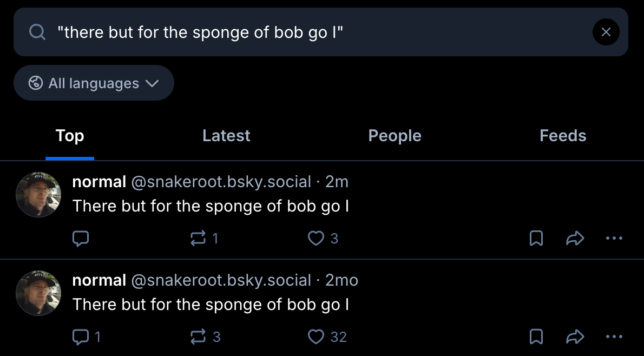Reply to the 2m-old post
The image size is (644, 356).
[x=81, y=238]
